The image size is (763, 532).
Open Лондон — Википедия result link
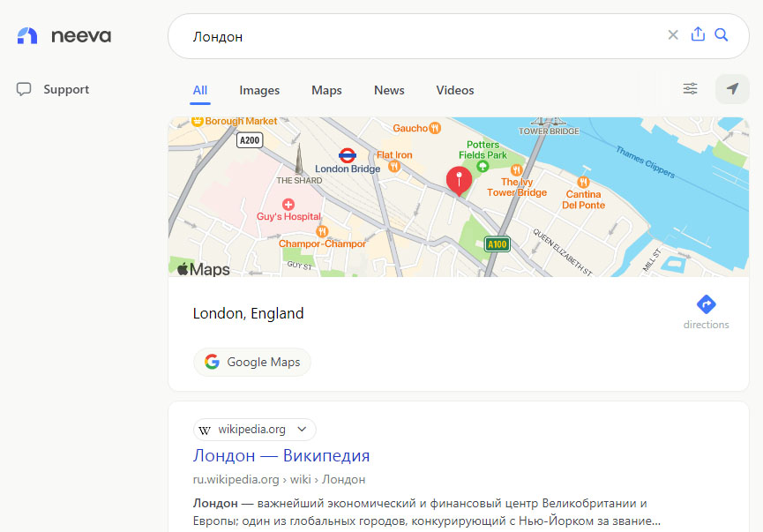[x=281, y=455]
